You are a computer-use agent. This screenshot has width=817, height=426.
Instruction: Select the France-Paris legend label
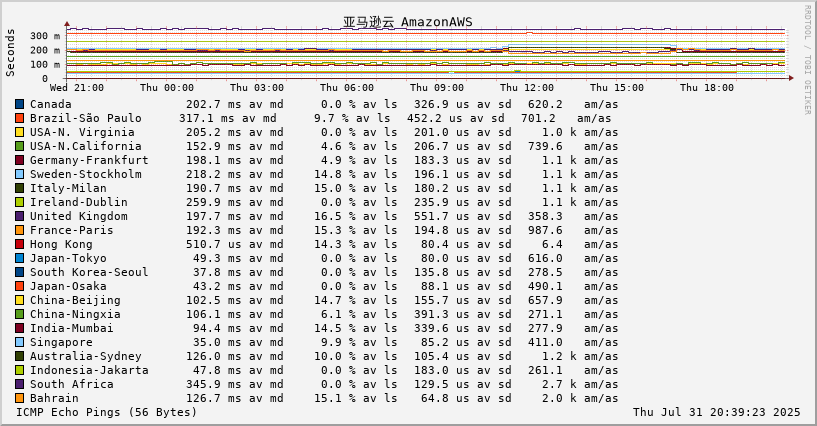tap(71, 230)
